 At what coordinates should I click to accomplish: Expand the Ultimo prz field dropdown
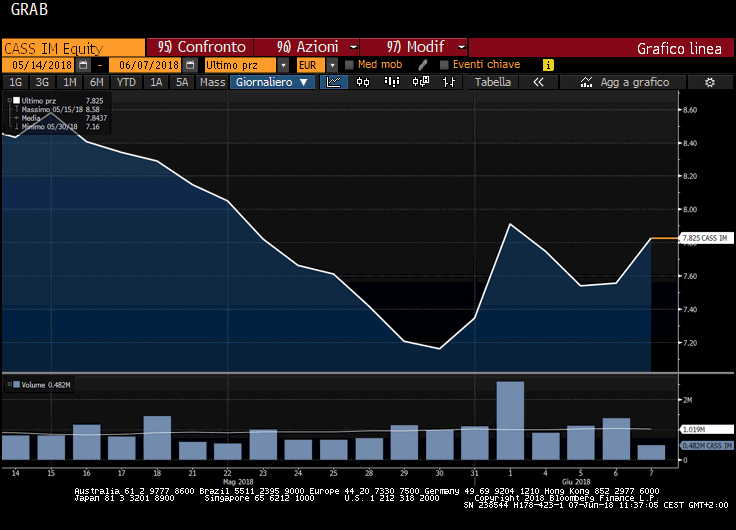coord(282,65)
